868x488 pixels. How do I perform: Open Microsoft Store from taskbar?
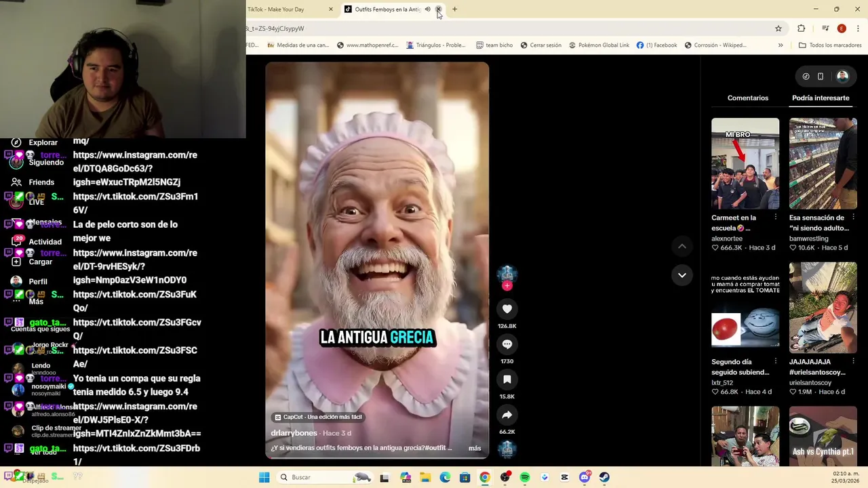465,477
